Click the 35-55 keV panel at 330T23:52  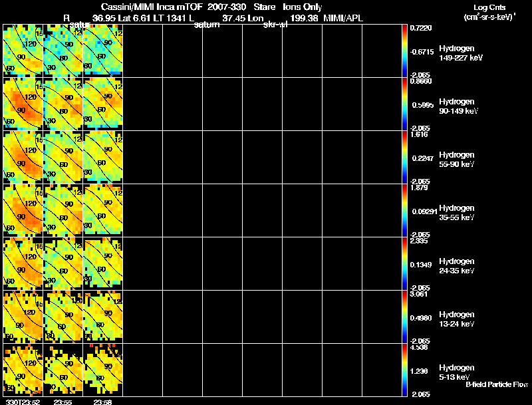tap(23, 210)
